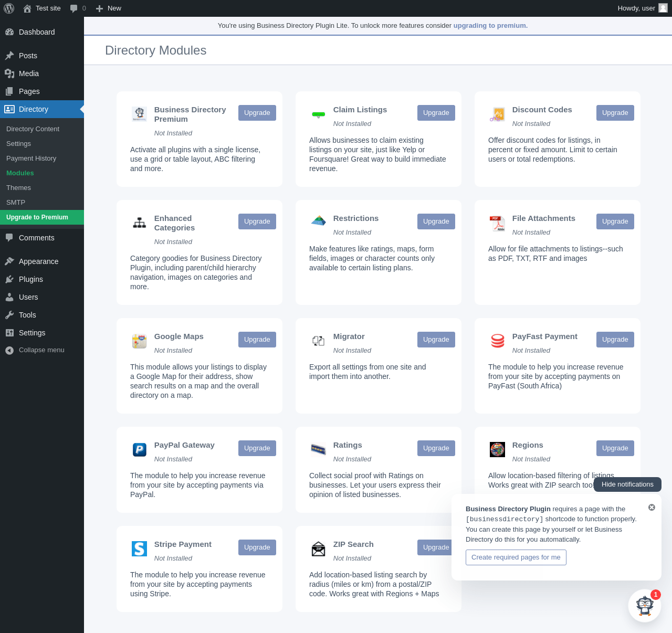Upgrade the Regions module
Screen dimensions: 672x633
pos(615,448)
